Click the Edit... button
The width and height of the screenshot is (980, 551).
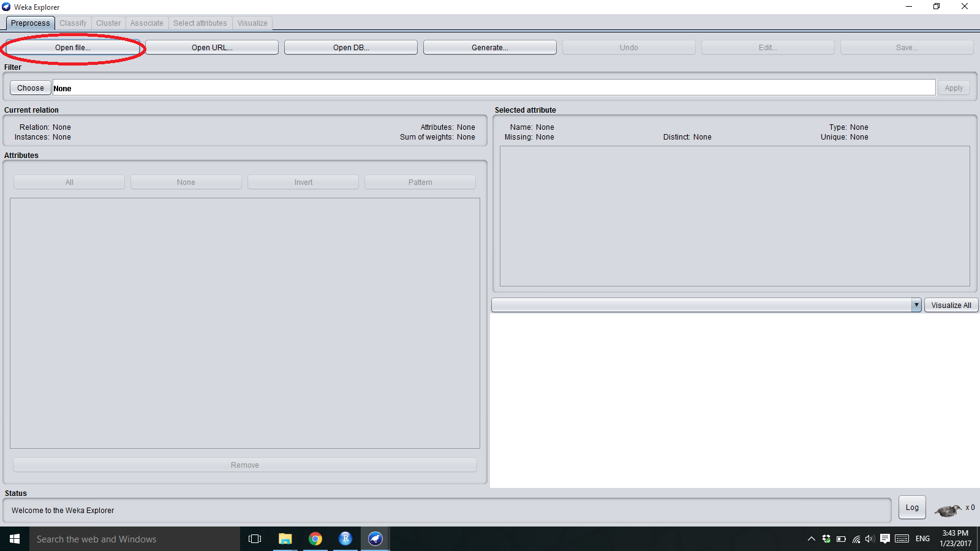point(768,47)
